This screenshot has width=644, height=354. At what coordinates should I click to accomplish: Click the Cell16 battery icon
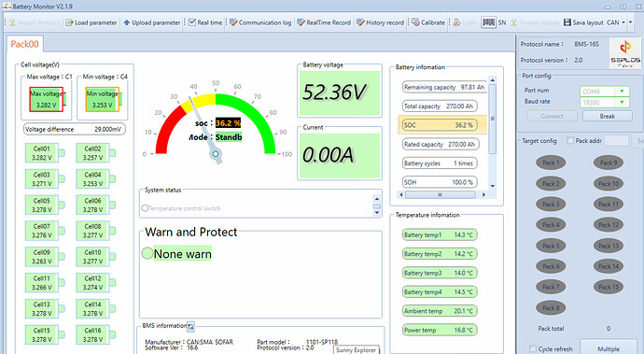(96, 335)
